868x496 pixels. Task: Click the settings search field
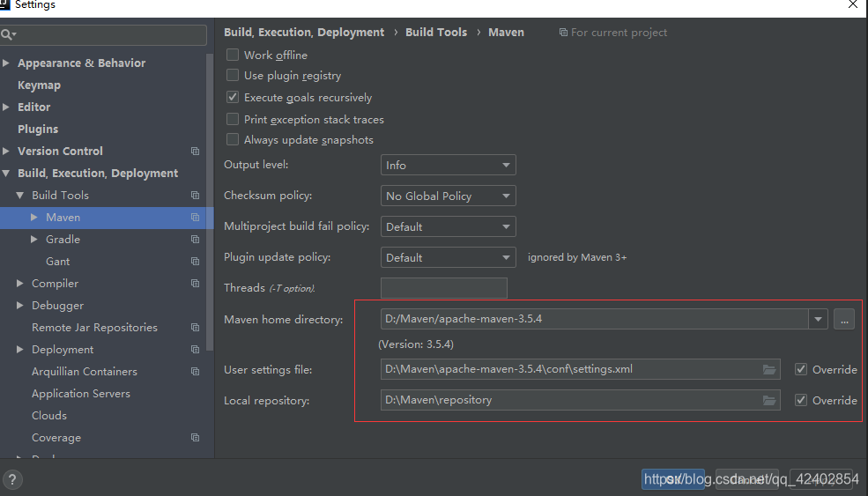coord(103,35)
